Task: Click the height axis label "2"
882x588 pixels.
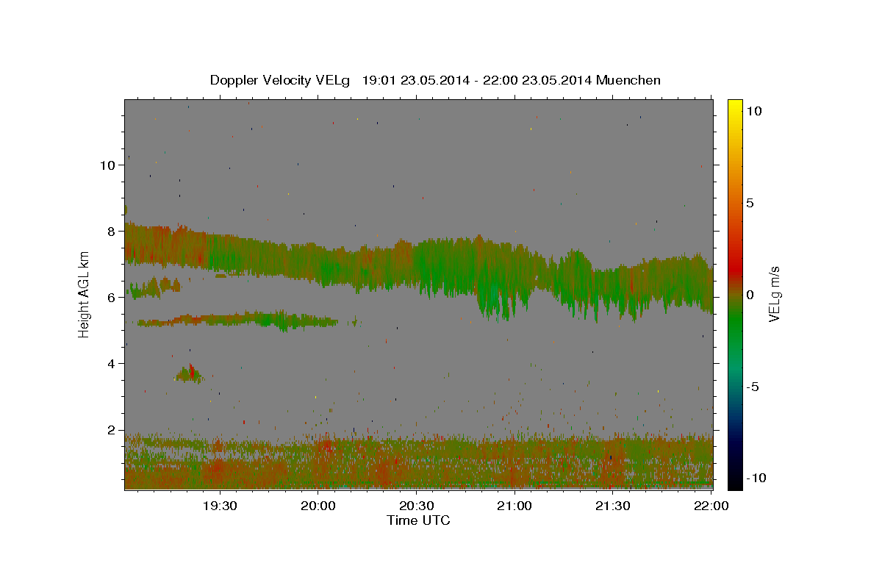Action: coord(112,430)
